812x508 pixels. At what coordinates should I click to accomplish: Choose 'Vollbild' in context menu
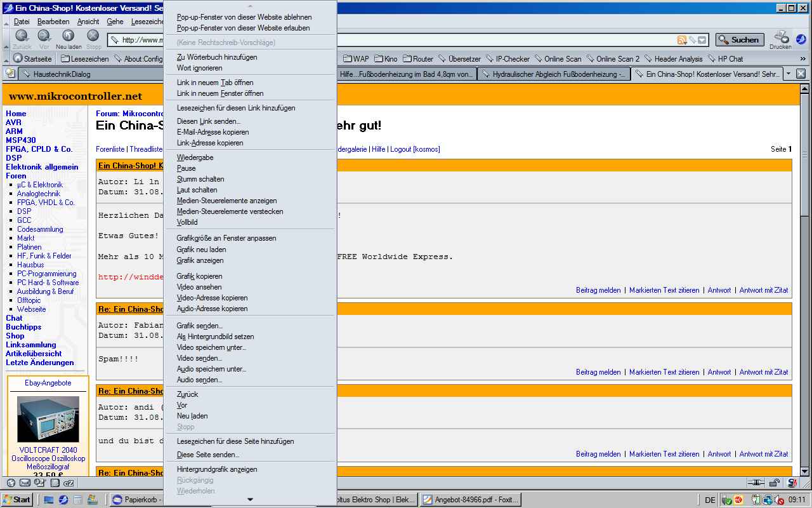250,222
